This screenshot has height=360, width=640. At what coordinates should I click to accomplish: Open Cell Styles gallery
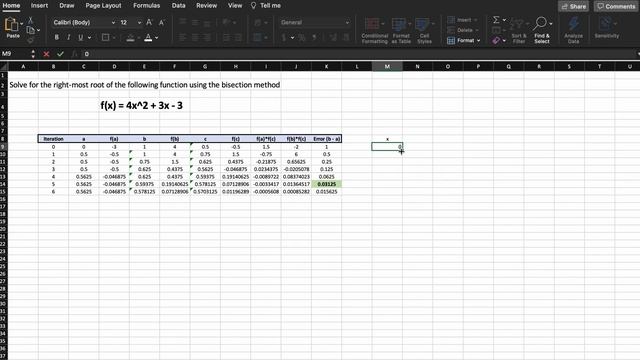click(424, 31)
